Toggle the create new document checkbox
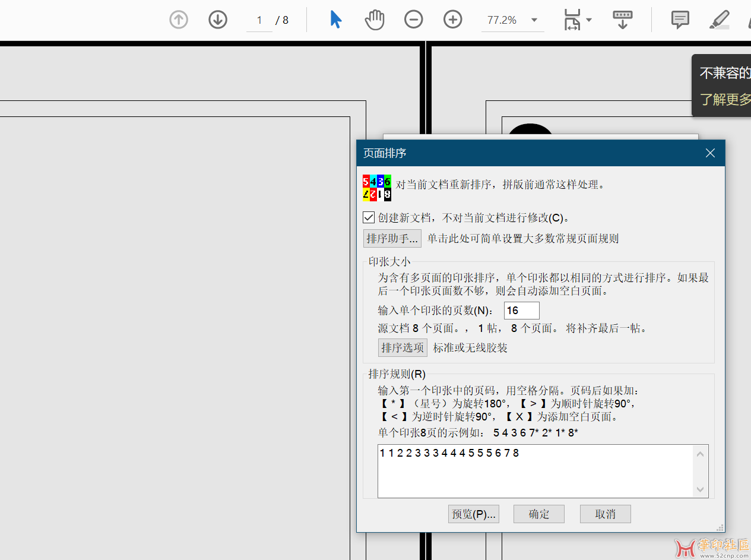This screenshot has height=560, width=751. point(369,217)
